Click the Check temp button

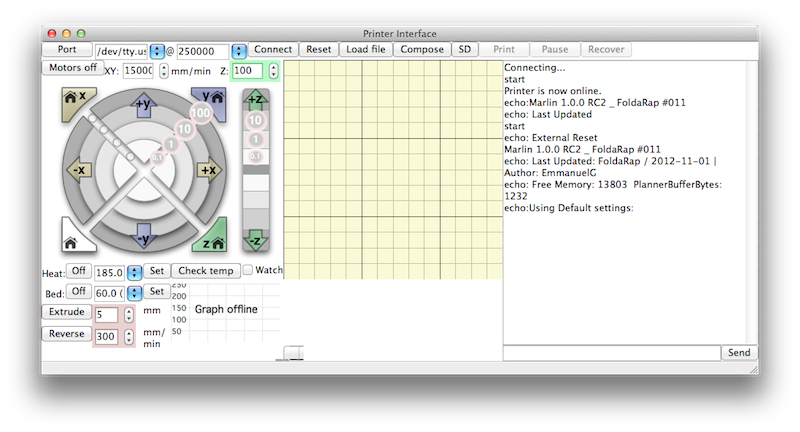click(x=206, y=271)
